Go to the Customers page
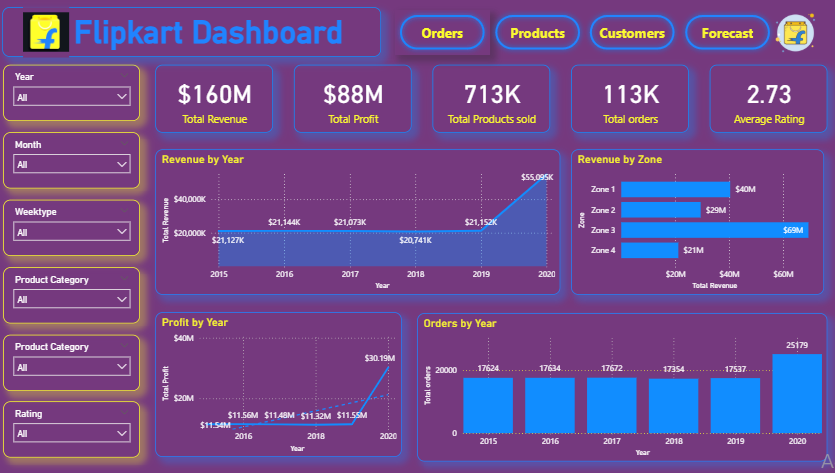Image resolution: width=835 pixels, height=474 pixels. 632,33
